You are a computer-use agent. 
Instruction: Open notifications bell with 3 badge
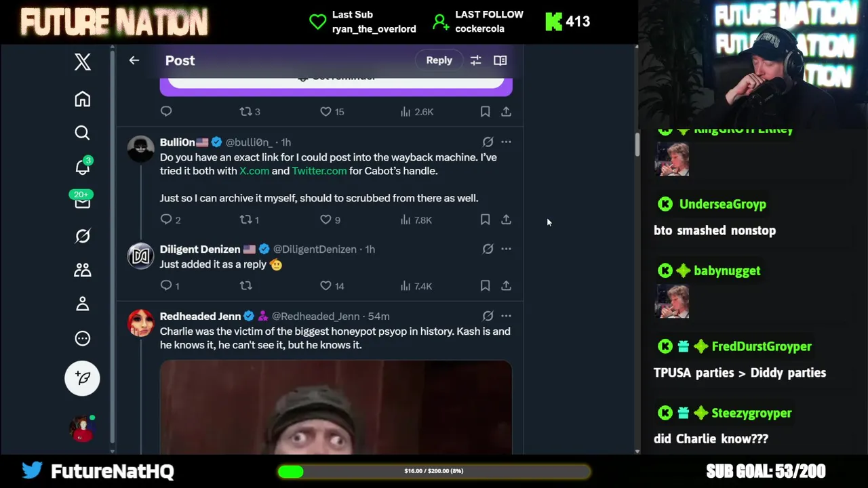[x=83, y=166]
